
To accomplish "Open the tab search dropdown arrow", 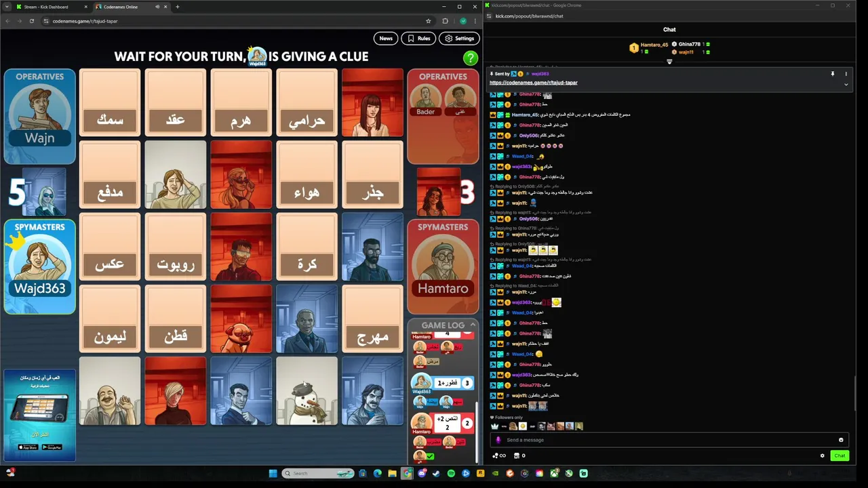I will coord(6,7).
